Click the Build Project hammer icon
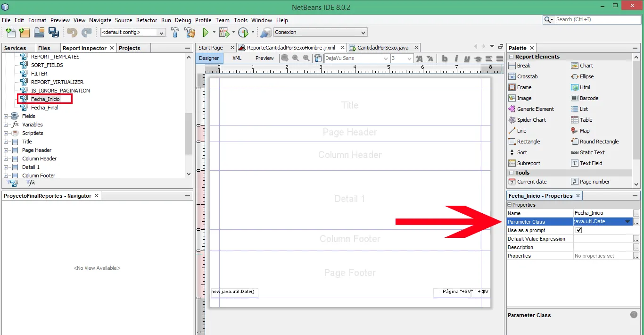This screenshot has width=644, height=335. pyautogui.click(x=175, y=33)
